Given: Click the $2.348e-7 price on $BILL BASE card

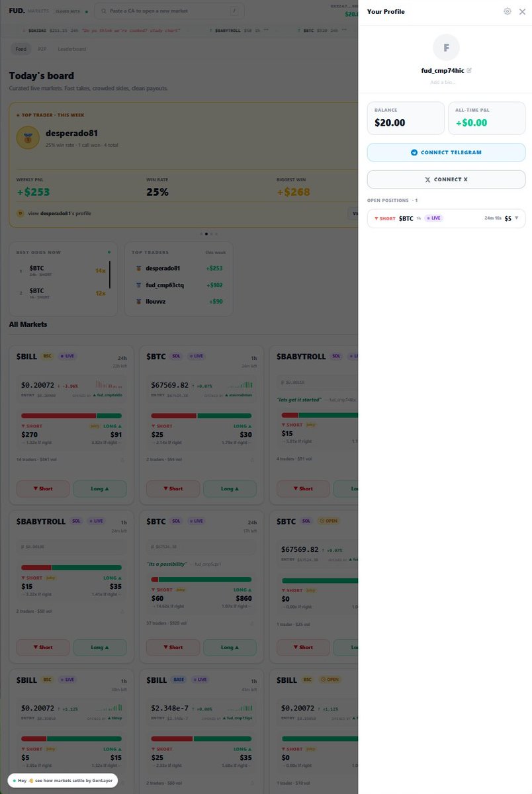Looking at the screenshot, I should pos(170,708).
